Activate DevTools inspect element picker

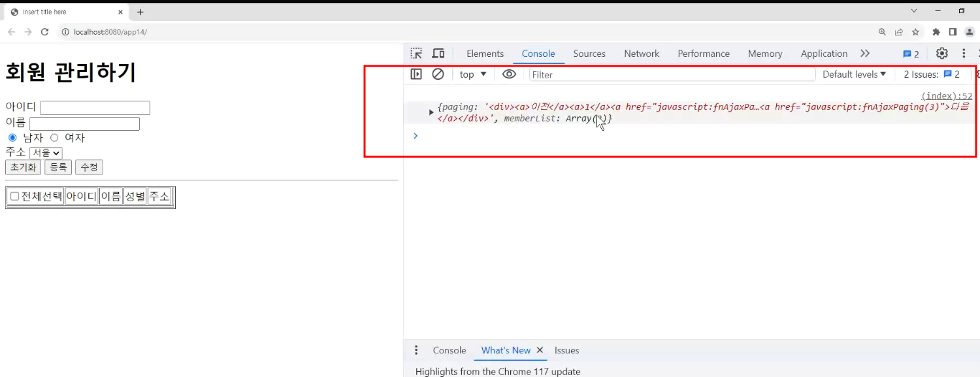416,54
